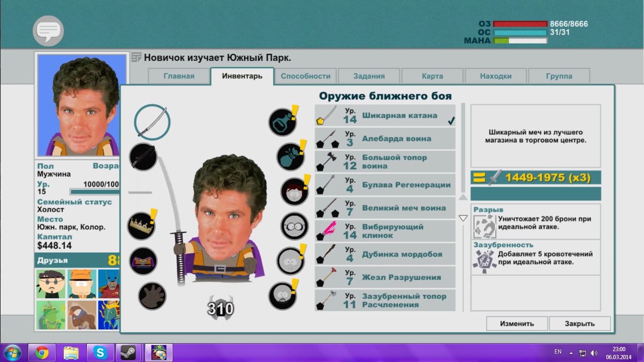Open the hairstyle face slot with brown hair

[295, 191]
